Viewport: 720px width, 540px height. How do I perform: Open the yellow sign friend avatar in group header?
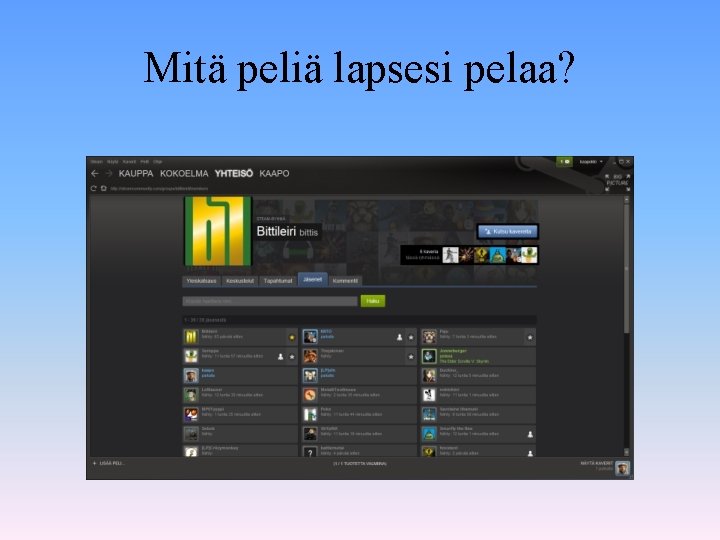point(482,255)
